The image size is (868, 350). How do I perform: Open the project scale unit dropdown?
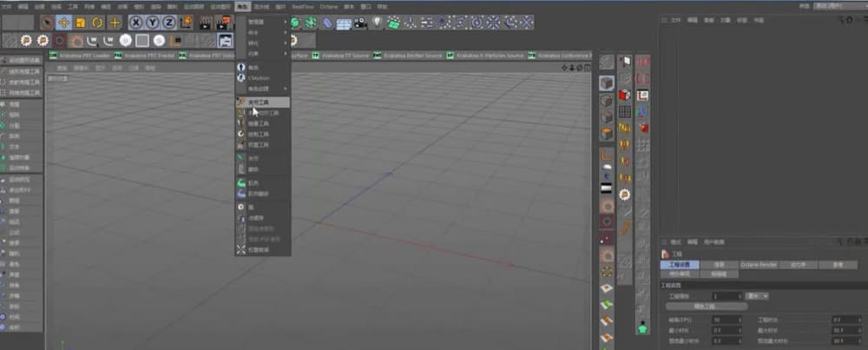tap(757, 296)
